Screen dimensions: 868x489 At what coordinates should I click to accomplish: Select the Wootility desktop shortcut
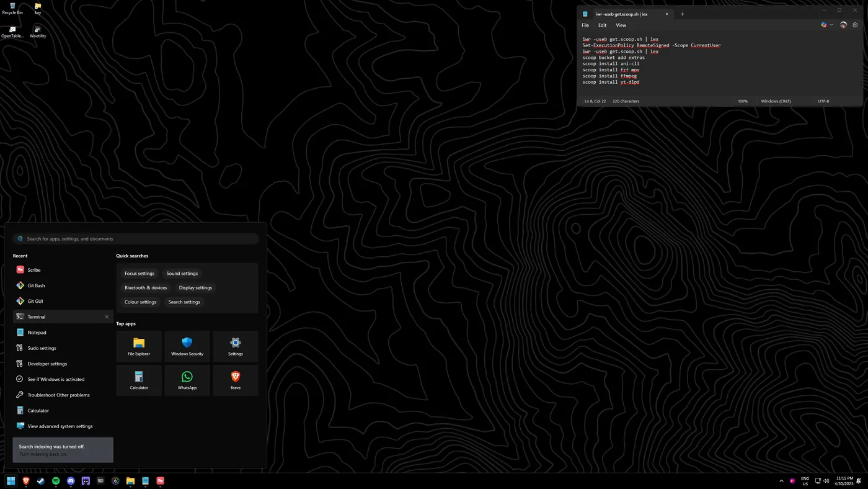[38, 32]
